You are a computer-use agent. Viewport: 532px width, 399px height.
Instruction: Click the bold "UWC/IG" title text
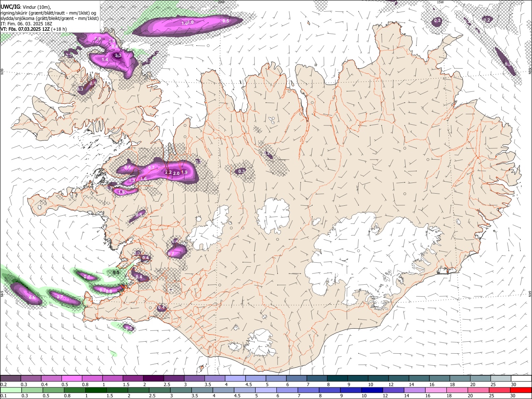[x=10, y=7]
